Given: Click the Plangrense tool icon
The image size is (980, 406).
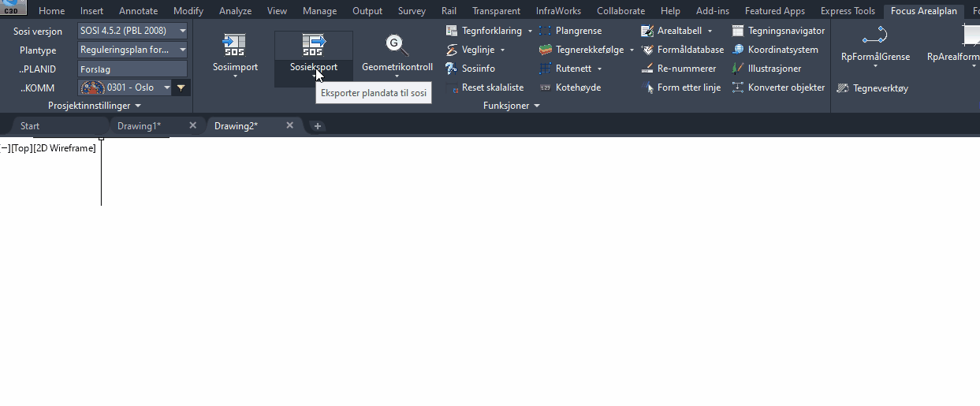Looking at the screenshot, I should pos(545,31).
